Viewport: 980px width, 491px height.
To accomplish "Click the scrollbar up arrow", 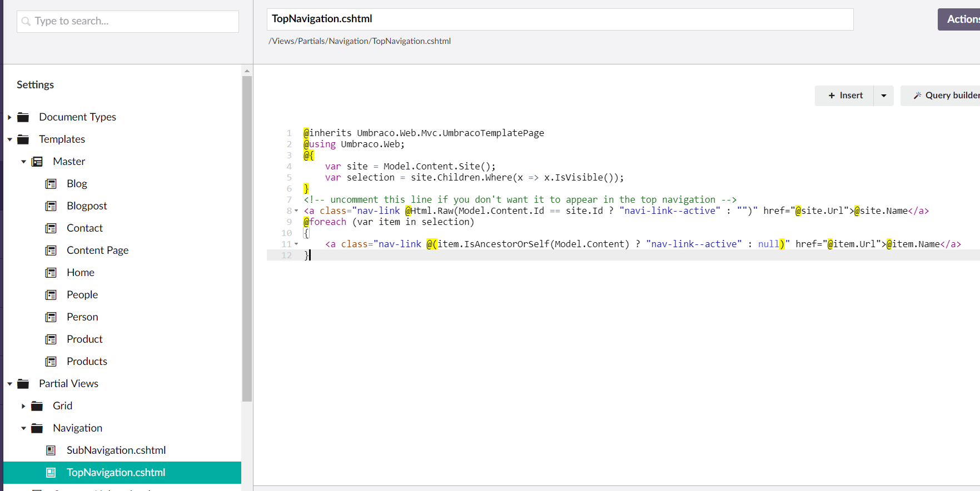I will (247, 71).
